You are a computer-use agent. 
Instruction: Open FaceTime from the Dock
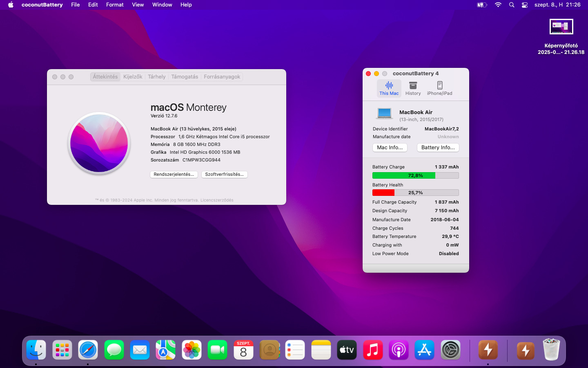coord(218,350)
